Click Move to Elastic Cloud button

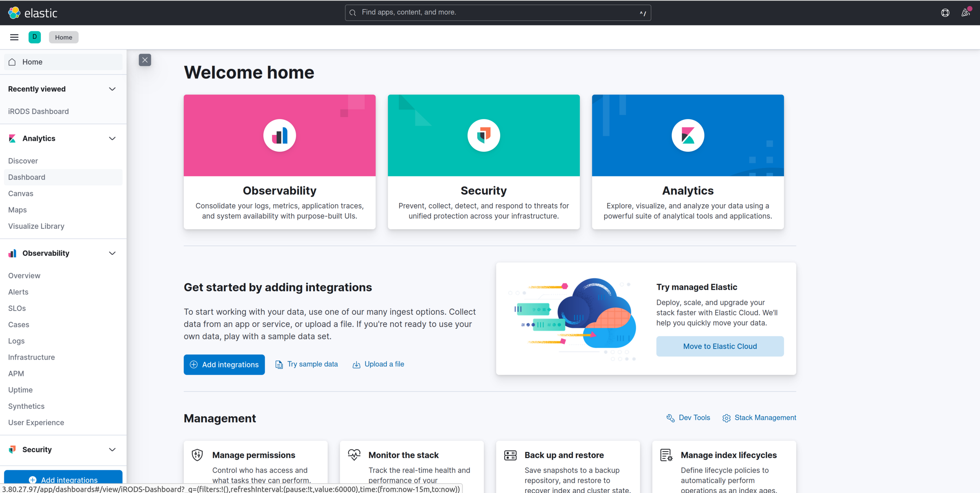[720, 346]
